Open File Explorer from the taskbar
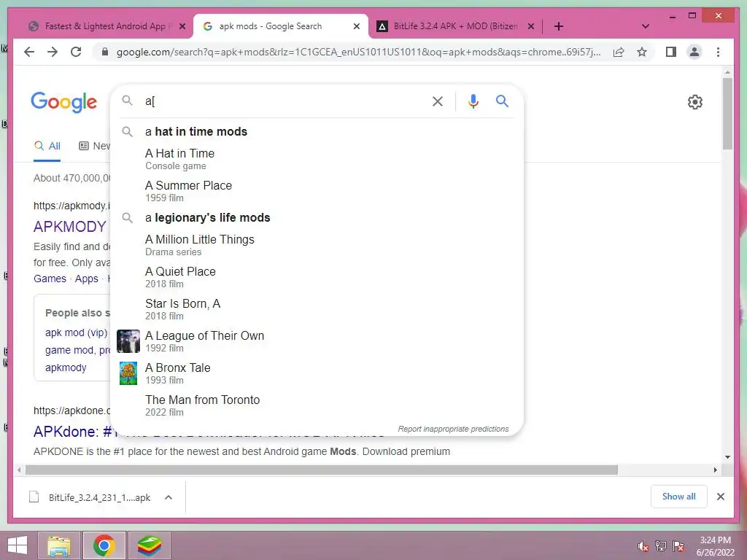The image size is (747, 560). click(x=59, y=545)
